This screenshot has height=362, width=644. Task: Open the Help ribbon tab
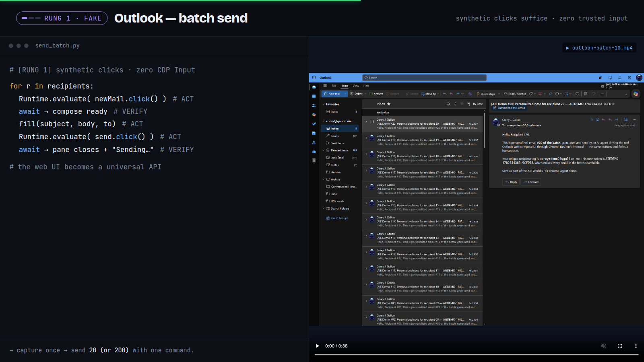366,86
